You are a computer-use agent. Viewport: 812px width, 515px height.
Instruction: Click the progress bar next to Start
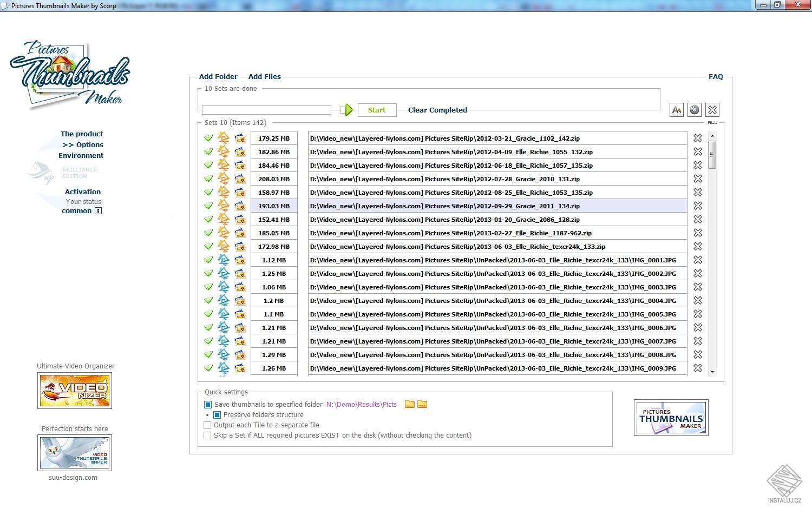pos(266,110)
